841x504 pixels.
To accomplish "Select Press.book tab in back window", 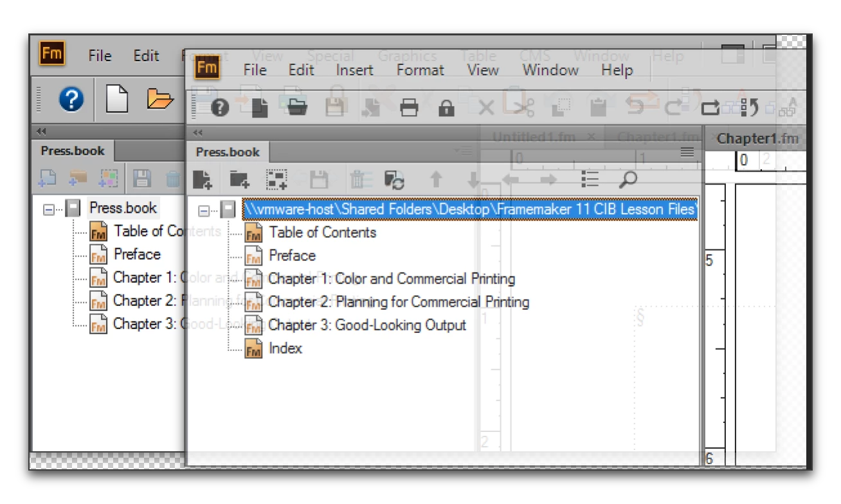I will click(x=73, y=151).
